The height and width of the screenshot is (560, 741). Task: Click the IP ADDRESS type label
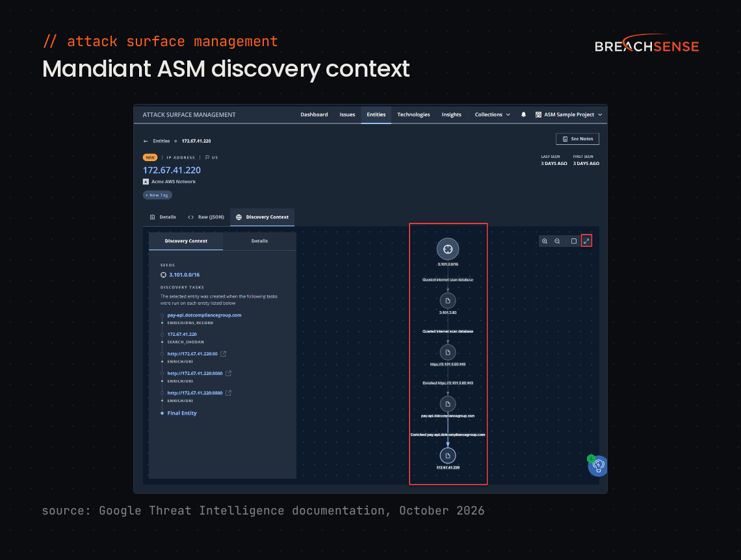tap(181, 158)
